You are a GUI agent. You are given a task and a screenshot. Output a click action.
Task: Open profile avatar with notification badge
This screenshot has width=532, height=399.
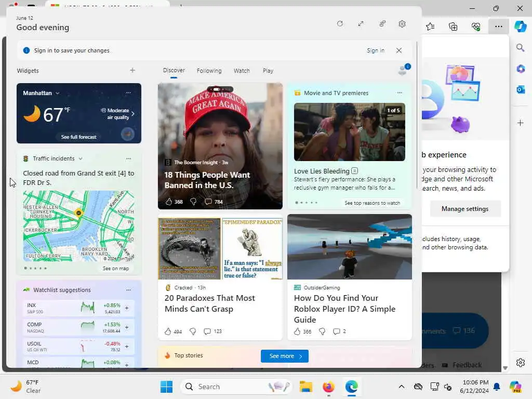pyautogui.click(x=404, y=70)
